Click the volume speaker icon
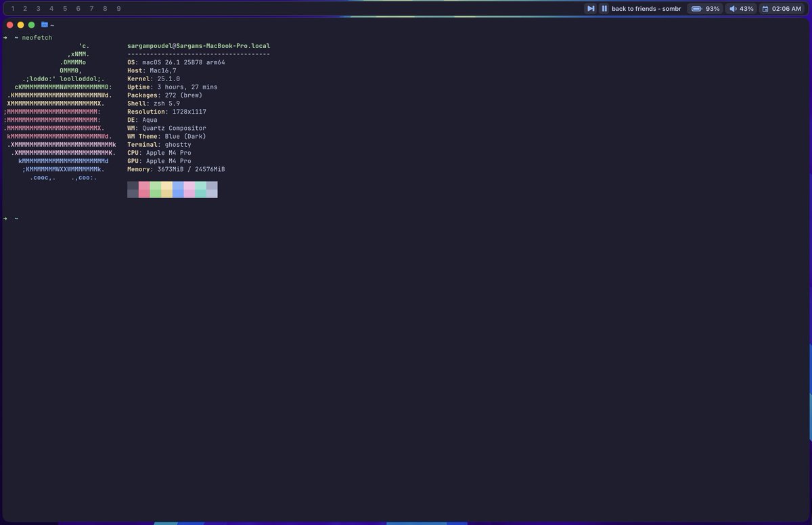The height and width of the screenshot is (525, 812). click(733, 9)
